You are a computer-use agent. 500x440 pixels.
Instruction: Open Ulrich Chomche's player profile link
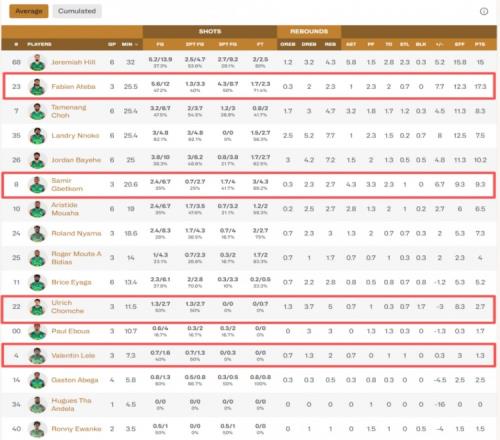67,307
